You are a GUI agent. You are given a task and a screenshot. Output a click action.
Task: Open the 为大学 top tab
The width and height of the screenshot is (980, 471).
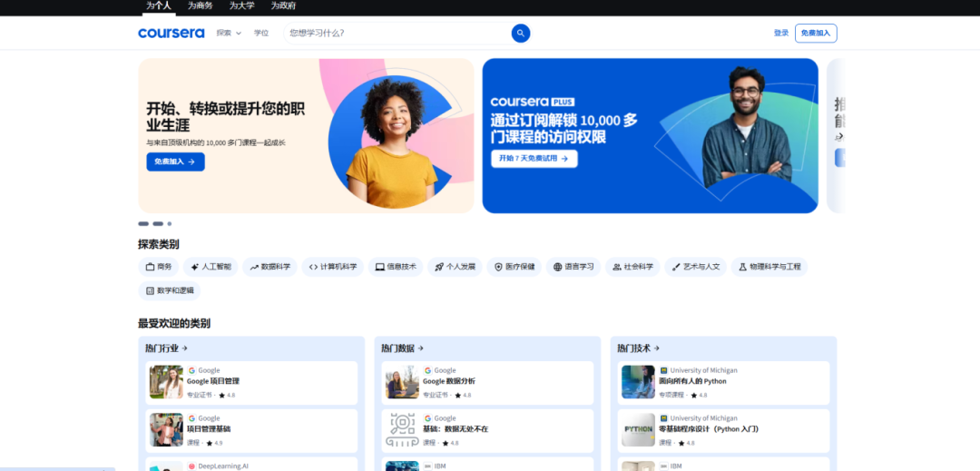point(241,5)
